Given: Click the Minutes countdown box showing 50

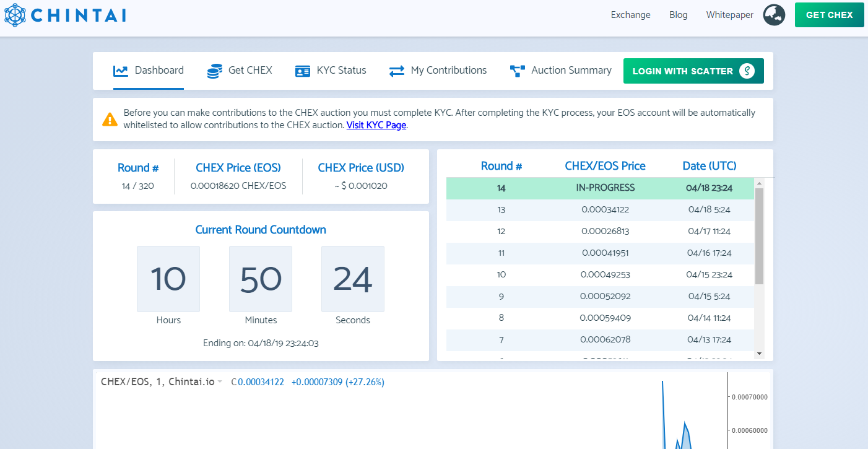Looking at the screenshot, I should (261, 279).
